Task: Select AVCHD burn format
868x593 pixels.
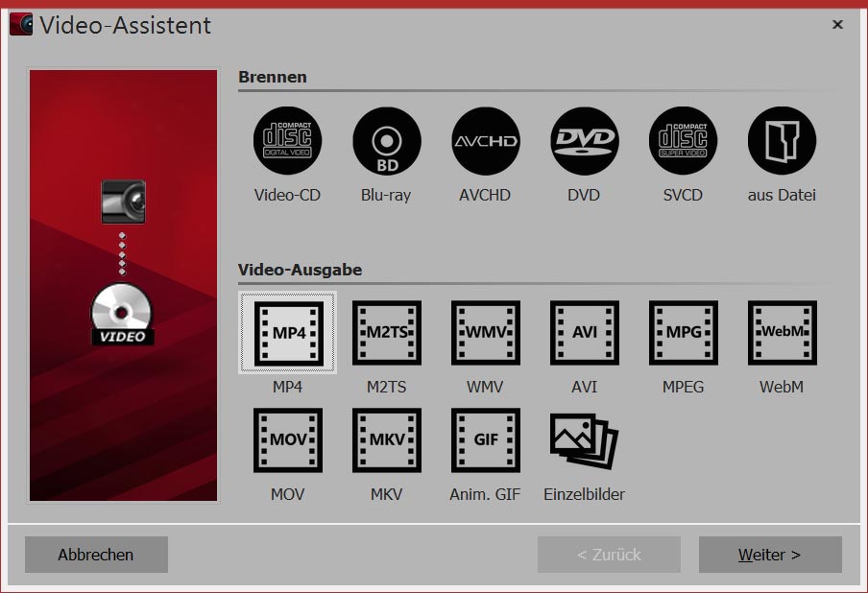Action: tap(485, 141)
